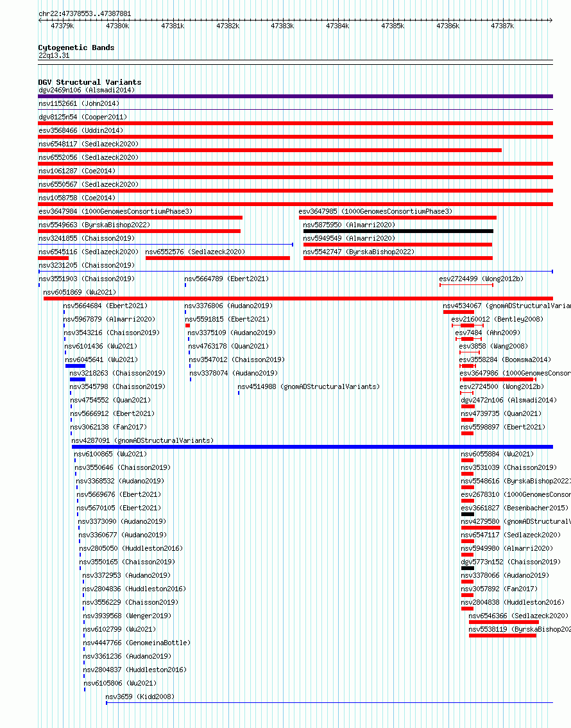Click nsv6548117 (Sedlazeck2020) label
The image size is (571, 728).
click(89, 144)
